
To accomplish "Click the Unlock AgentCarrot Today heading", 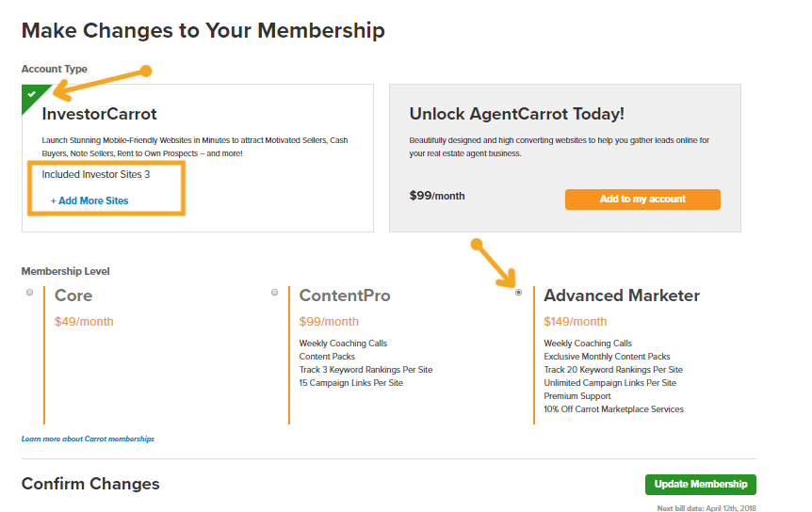I will (517, 114).
